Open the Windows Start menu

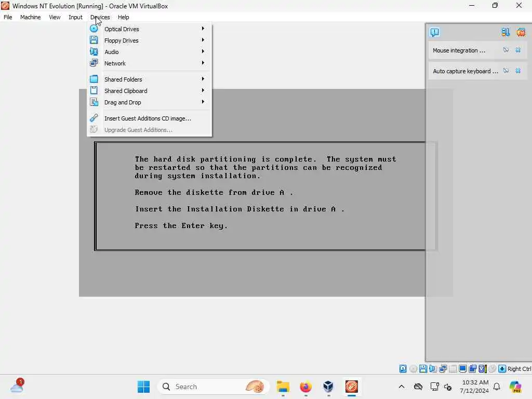click(143, 387)
